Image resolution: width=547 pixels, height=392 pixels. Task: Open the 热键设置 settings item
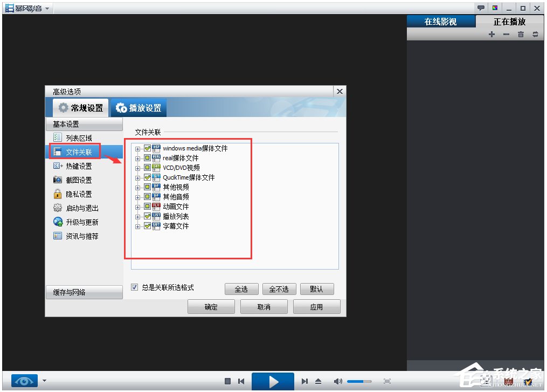coord(84,166)
